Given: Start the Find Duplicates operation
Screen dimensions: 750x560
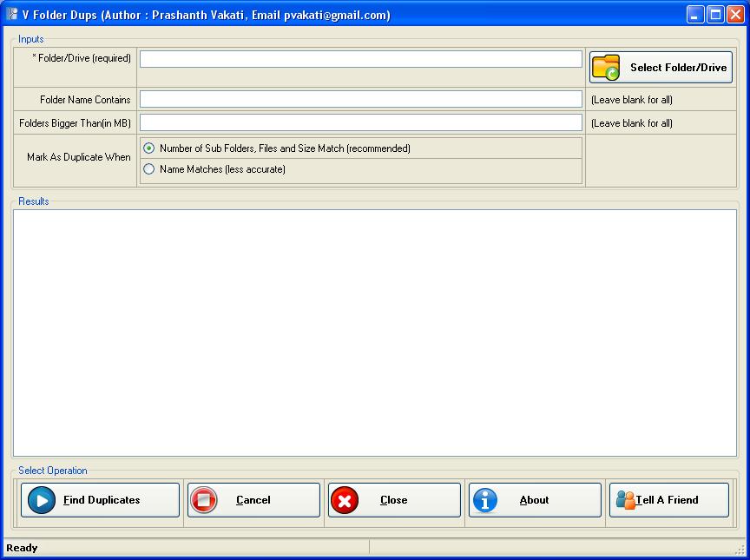Looking at the screenshot, I should (x=100, y=500).
